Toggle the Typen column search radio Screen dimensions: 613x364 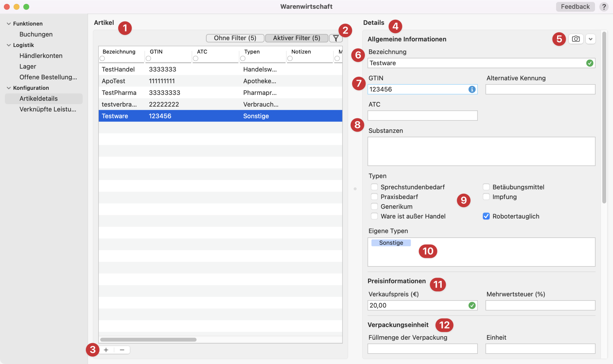[x=243, y=58]
